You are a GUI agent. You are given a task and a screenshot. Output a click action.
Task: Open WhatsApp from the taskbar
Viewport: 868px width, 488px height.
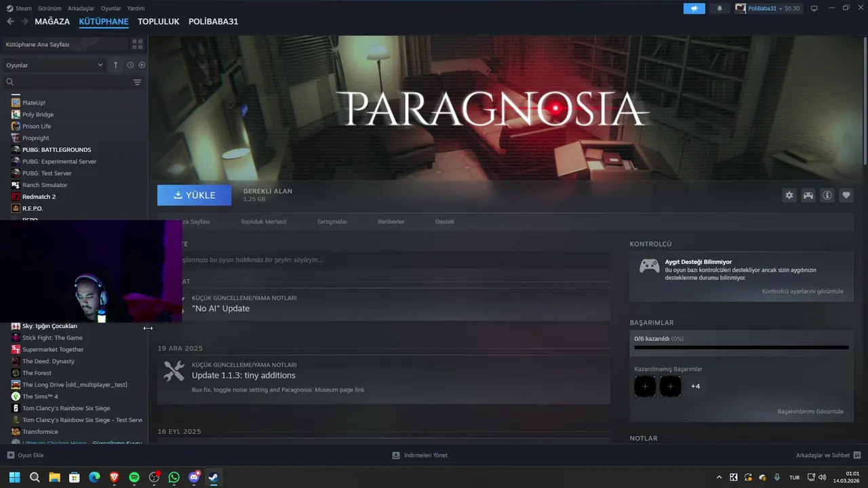(x=174, y=477)
